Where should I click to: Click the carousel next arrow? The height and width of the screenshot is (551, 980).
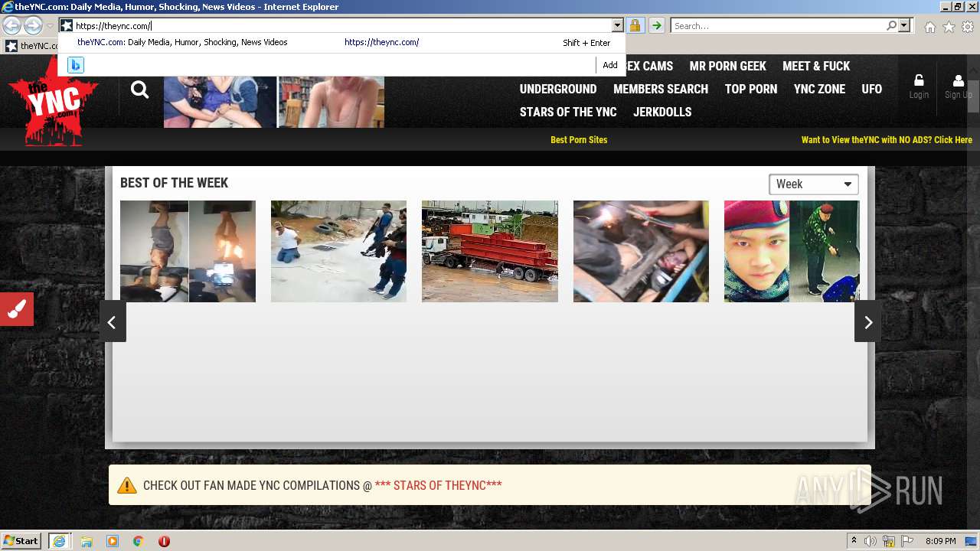click(x=867, y=321)
